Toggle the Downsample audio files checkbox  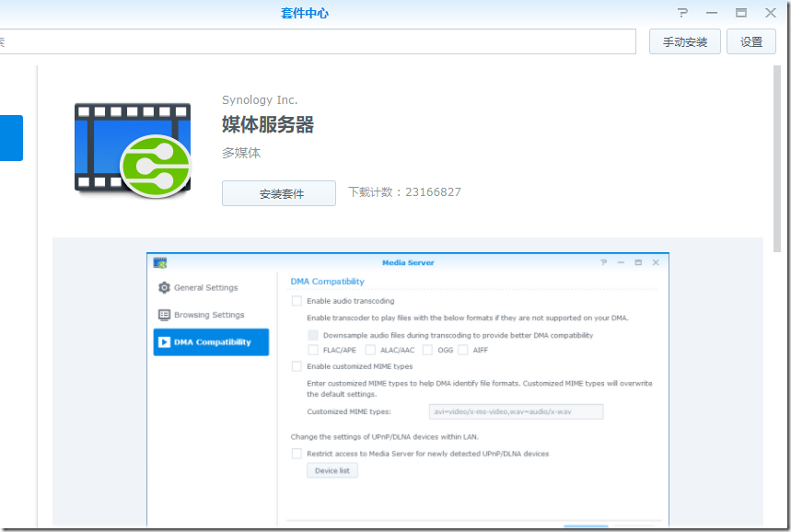(313, 335)
